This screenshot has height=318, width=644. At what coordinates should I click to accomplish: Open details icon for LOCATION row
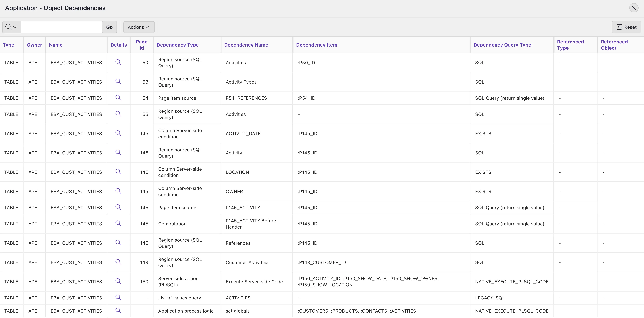tap(118, 172)
